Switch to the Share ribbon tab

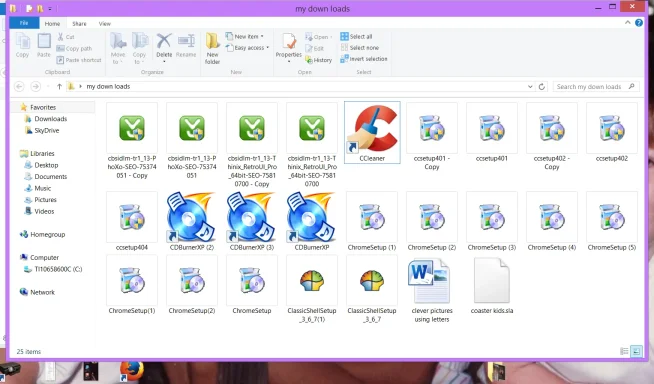coord(79,24)
